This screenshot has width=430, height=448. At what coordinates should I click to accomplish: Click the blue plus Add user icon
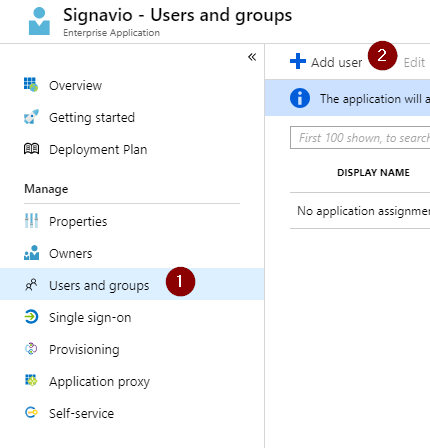click(298, 61)
